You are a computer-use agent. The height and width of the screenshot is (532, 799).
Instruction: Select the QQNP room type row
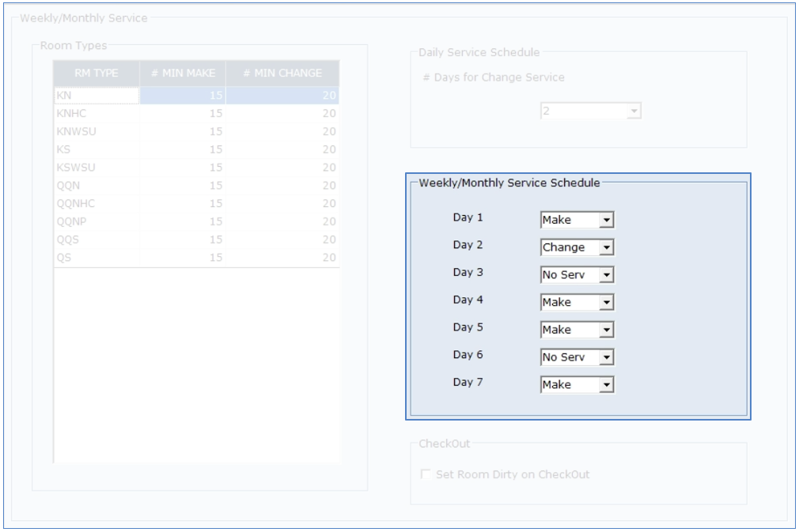pyautogui.click(x=97, y=221)
